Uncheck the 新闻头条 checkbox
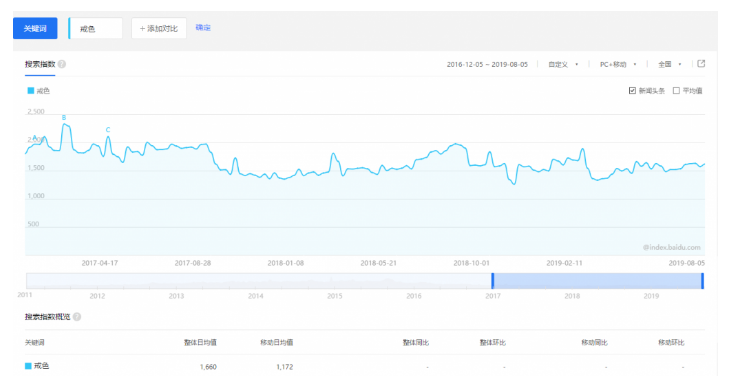The image size is (733, 376). click(632, 91)
